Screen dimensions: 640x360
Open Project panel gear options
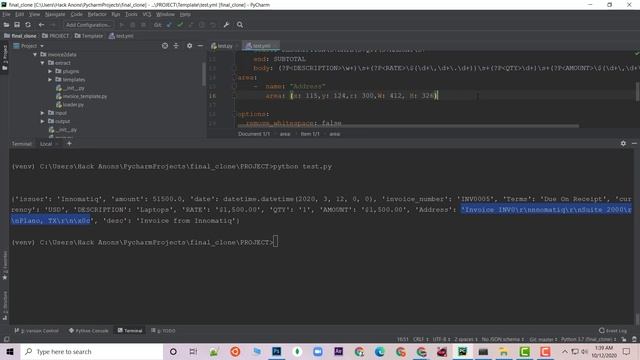(x=189, y=46)
